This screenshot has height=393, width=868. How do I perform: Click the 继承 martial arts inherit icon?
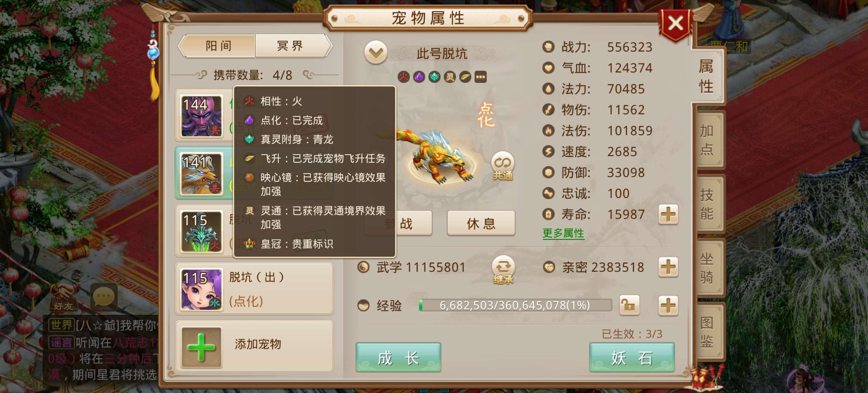(503, 270)
